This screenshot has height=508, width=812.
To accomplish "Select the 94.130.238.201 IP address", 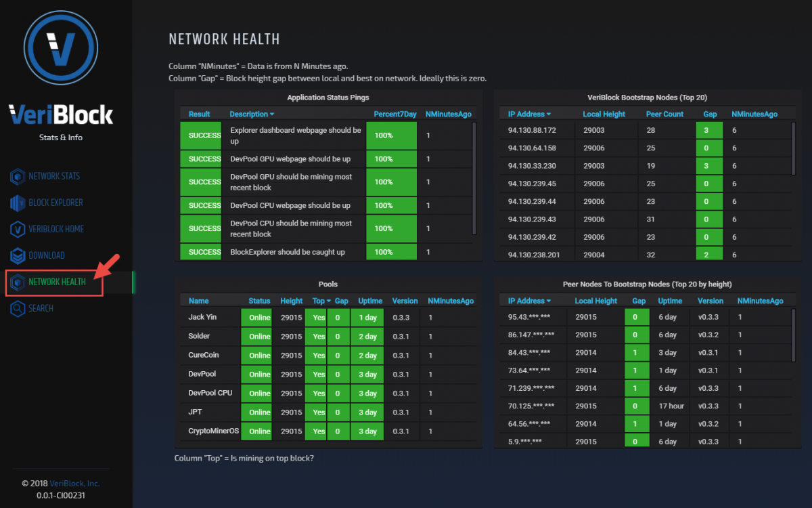I will [534, 255].
